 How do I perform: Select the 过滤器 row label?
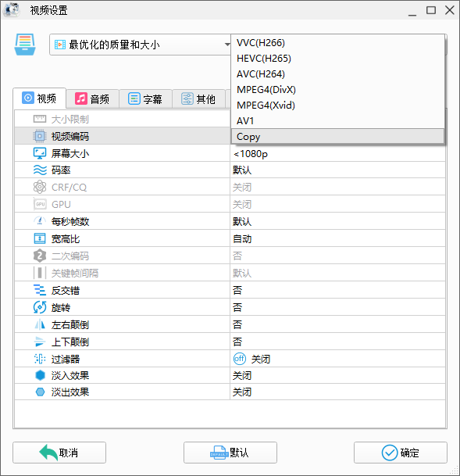pos(66,359)
